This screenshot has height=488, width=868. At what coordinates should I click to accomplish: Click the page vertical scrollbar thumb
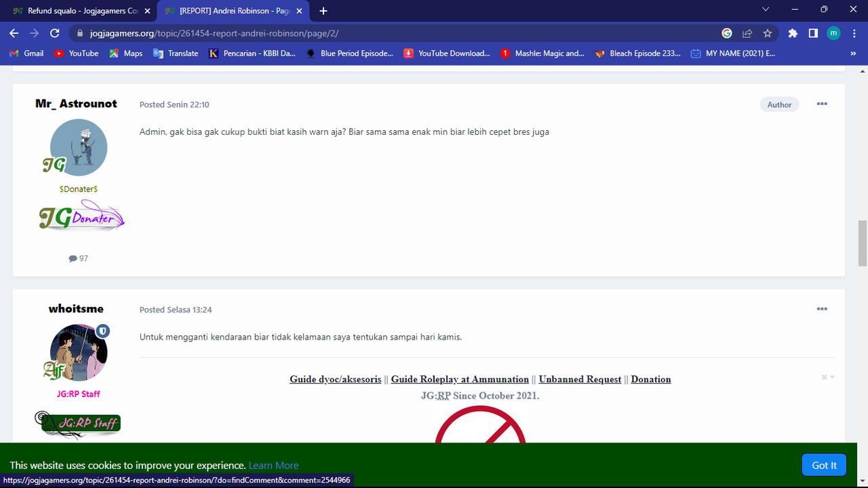point(863,243)
